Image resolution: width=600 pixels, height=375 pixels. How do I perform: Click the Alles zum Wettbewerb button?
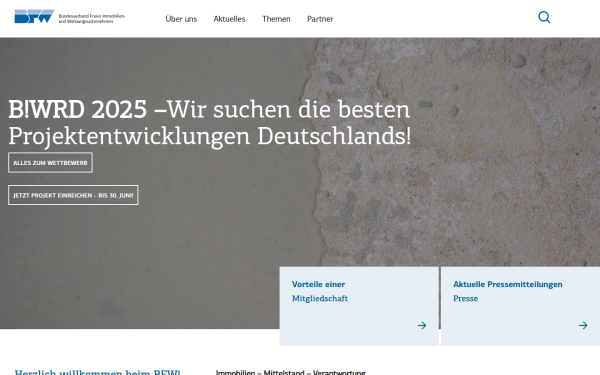tap(51, 163)
